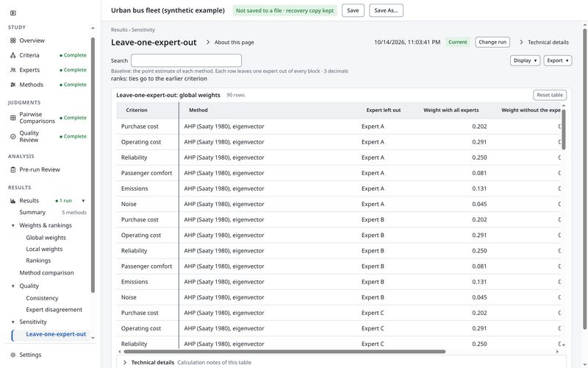Select Leave-one-expert-out in sidebar
The height and width of the screenshot is (368, 588).
[x=56, y=334]
